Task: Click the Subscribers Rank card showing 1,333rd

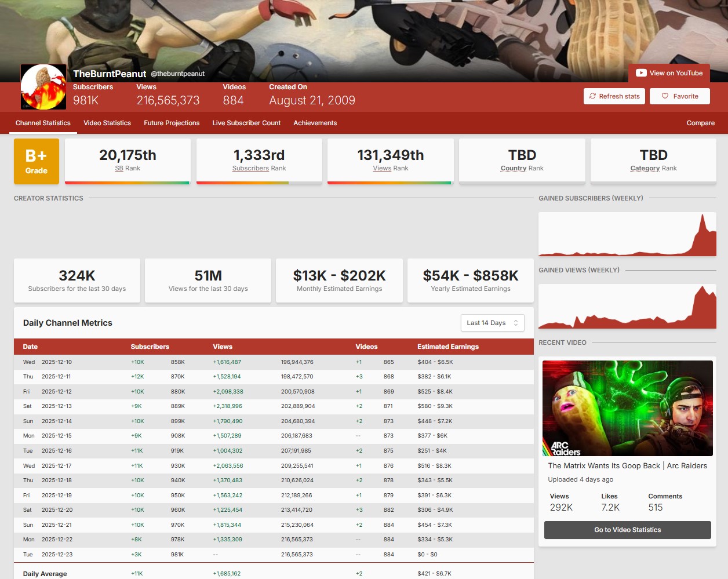Action: pos(259,161)
